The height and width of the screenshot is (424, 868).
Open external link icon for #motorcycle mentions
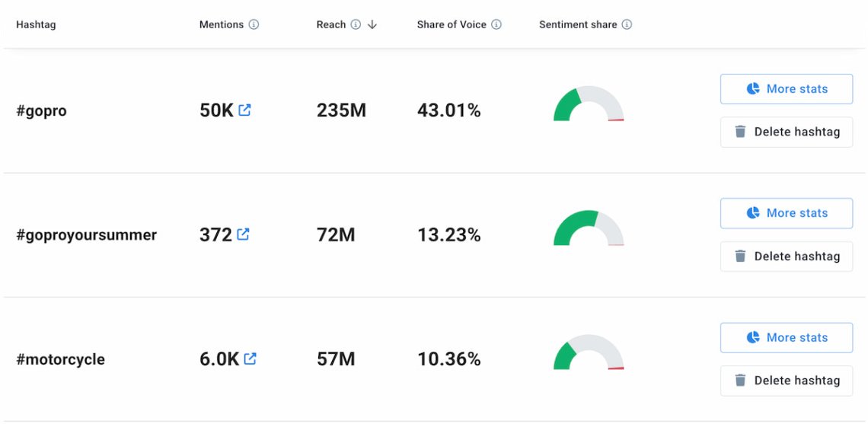[251, 359]
